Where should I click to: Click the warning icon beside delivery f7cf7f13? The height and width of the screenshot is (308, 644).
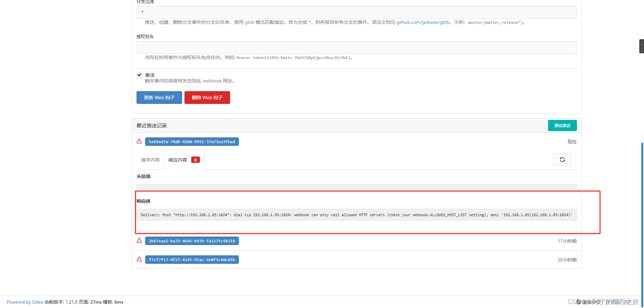139,259
